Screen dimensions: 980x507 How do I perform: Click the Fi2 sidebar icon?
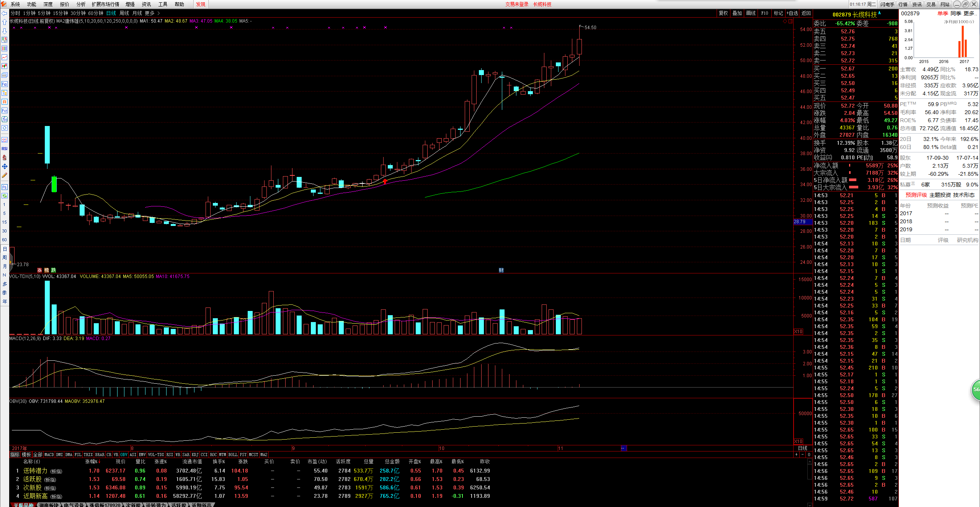coord(4,110)
